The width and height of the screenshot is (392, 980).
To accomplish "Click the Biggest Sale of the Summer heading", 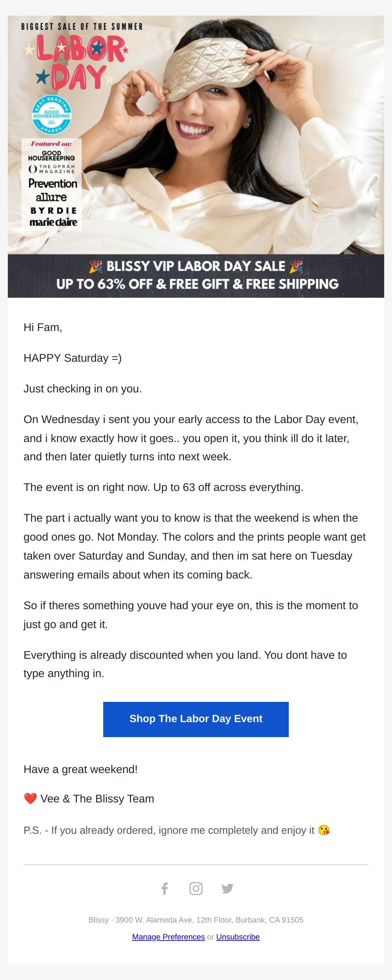I will coord(82,27).
